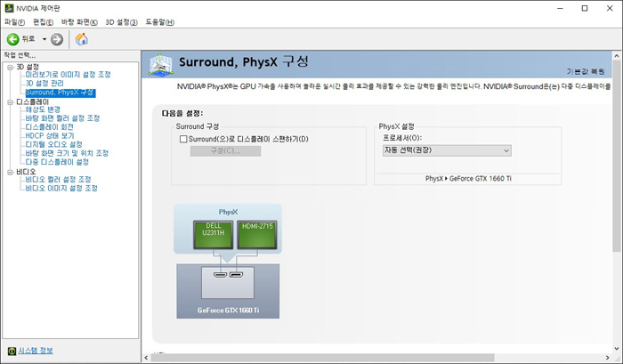
Task: Click the 구성(C)... button
Action: tap(225, 151)
